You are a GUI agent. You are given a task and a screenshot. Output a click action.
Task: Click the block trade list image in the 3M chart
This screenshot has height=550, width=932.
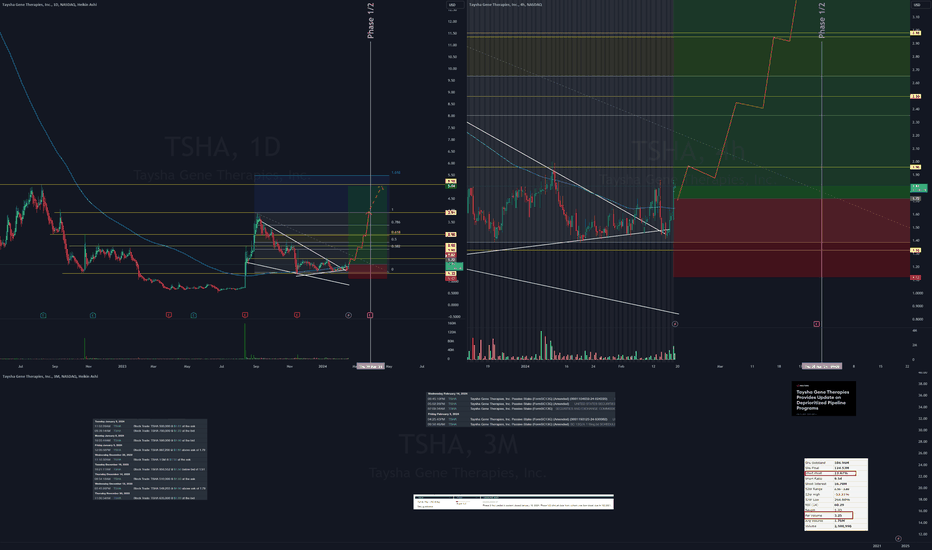150,459
